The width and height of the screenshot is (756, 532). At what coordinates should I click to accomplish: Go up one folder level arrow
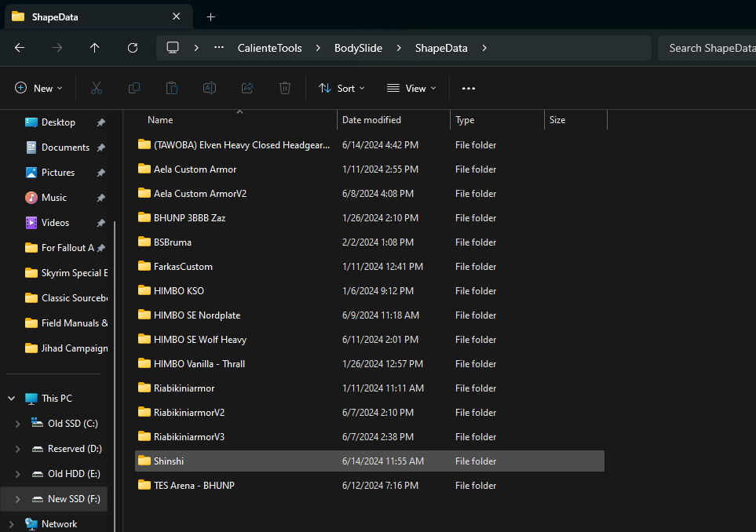tap(94, 48)
